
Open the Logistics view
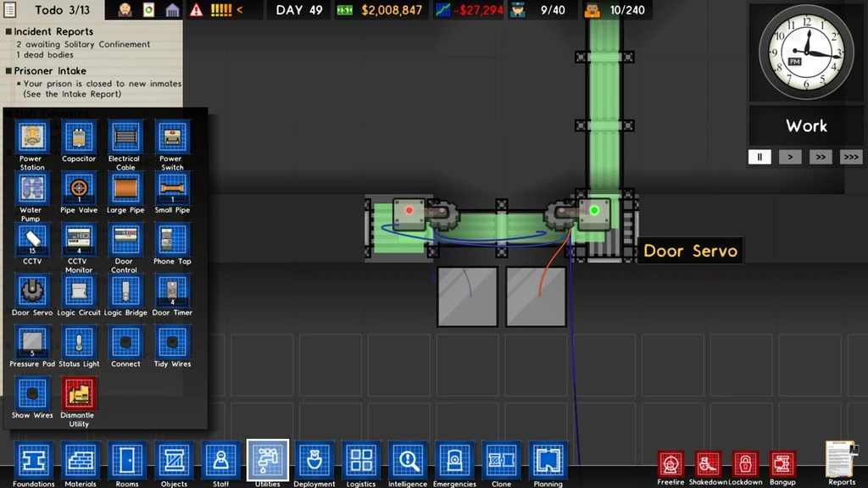coord(361,460)
